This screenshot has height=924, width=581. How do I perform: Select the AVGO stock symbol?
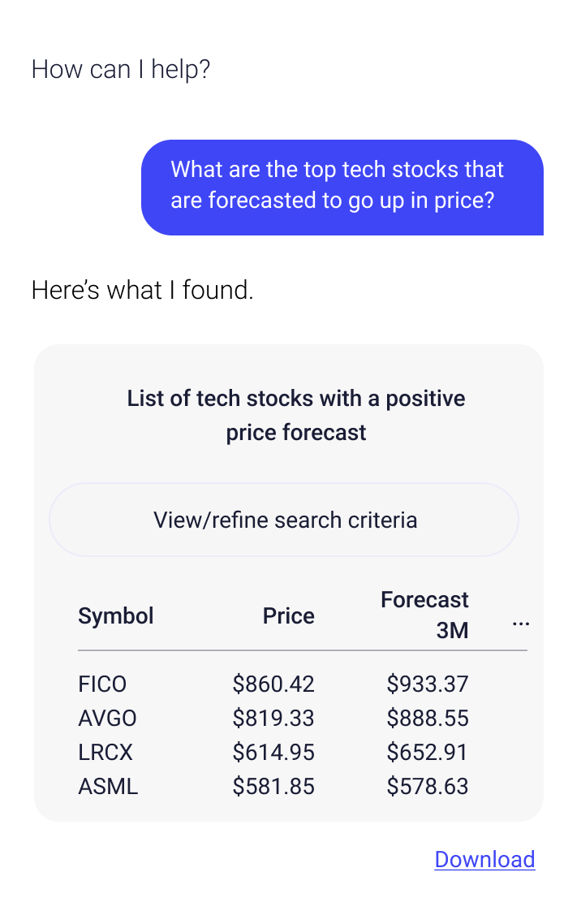click(107, 719)
